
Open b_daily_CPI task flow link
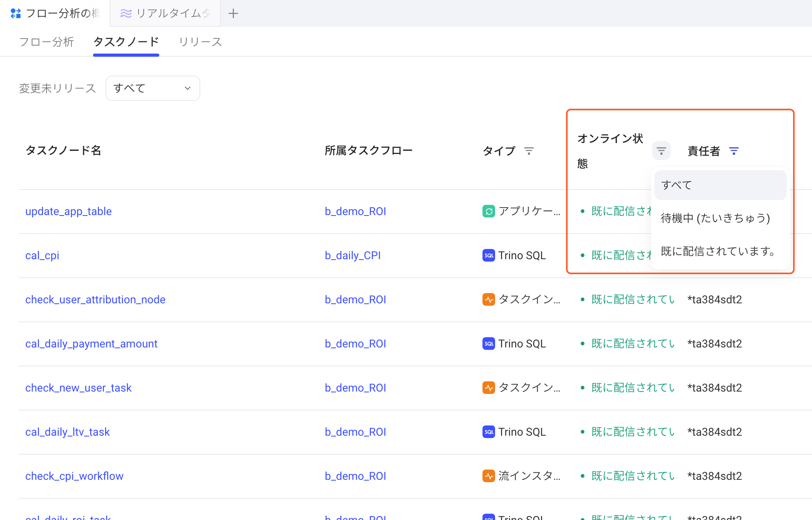point(353,255)
